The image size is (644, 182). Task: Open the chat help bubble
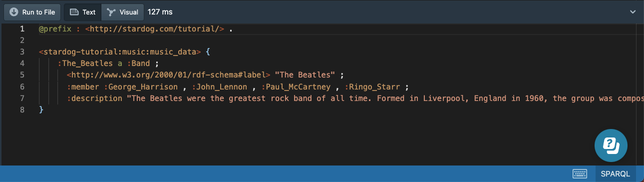(x=610, y=146)
